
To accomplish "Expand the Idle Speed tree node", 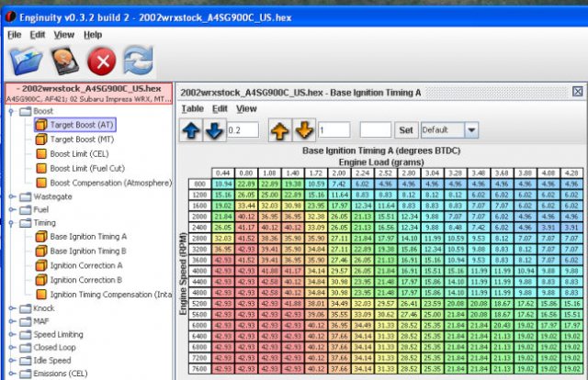I will pos(12,361).
